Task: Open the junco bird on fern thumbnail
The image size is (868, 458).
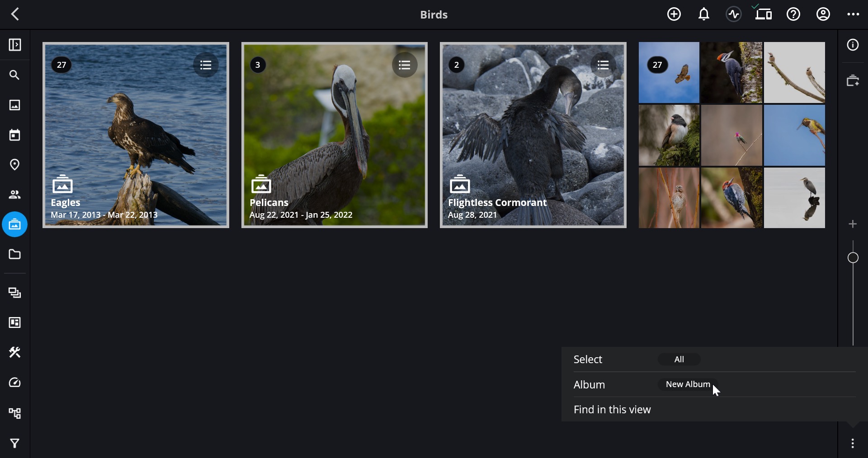Action: point(669,136)
